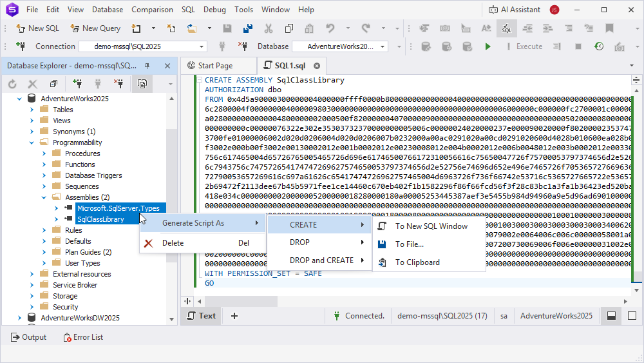Expand the Microsoft.SqlServer.Types assembly node
This screenshot has width=644, height=363.
[56, 208]
